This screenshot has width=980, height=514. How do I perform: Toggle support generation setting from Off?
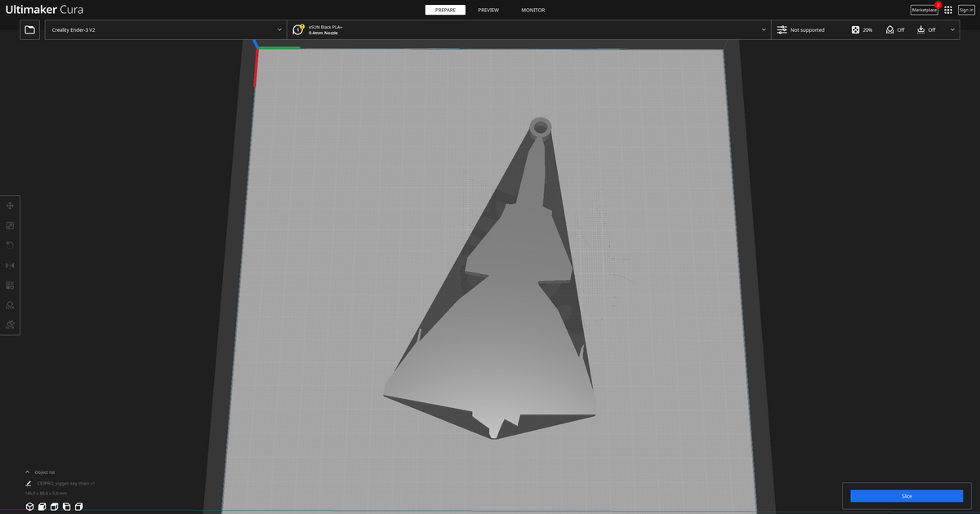895,29
